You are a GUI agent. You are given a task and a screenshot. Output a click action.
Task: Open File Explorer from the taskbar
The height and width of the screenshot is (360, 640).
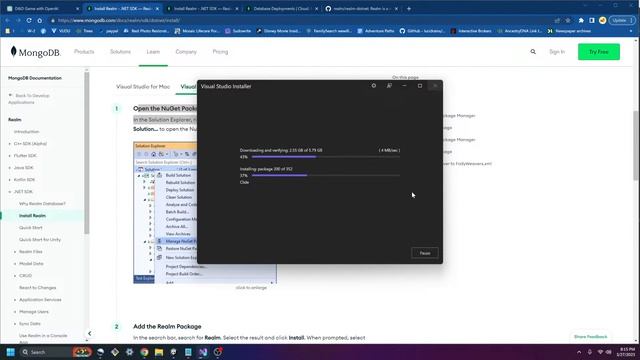[x=159, y=352]
